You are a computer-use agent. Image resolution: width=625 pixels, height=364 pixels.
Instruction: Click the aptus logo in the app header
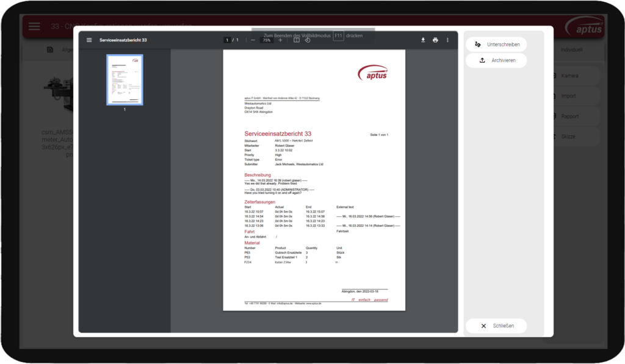[x=585, y=26]
